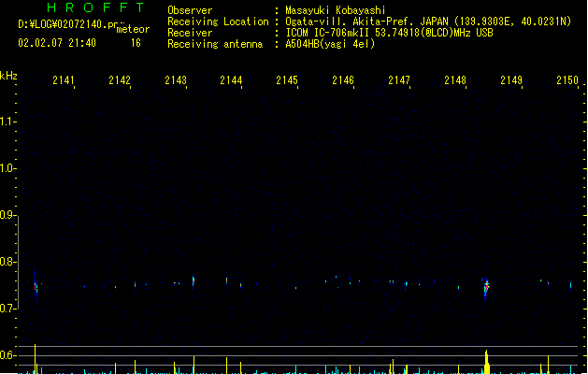Click the HROFFT title text
This screenshot has height=374, width=588.
click(95, 7)
